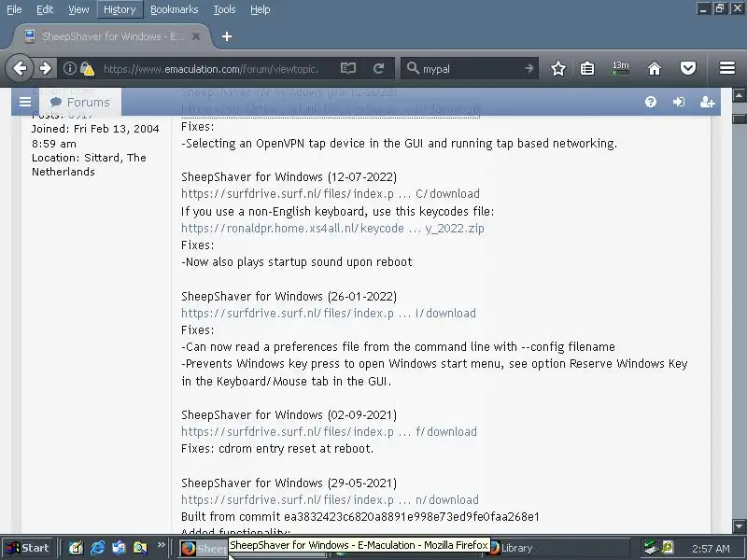747x560 pixels.
Task: Select the SheepShaver for Windows browser tab
Action: [x=112, y=36]
